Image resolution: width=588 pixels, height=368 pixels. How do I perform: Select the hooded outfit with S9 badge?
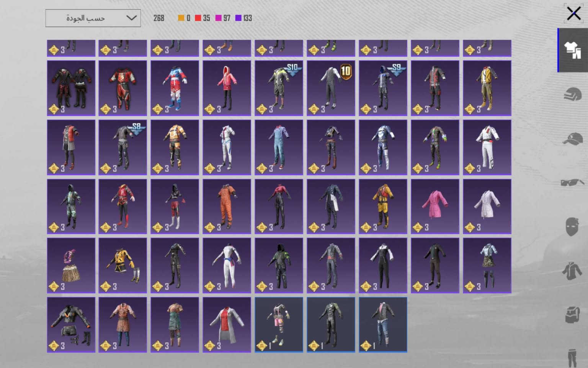coord(383,88)
